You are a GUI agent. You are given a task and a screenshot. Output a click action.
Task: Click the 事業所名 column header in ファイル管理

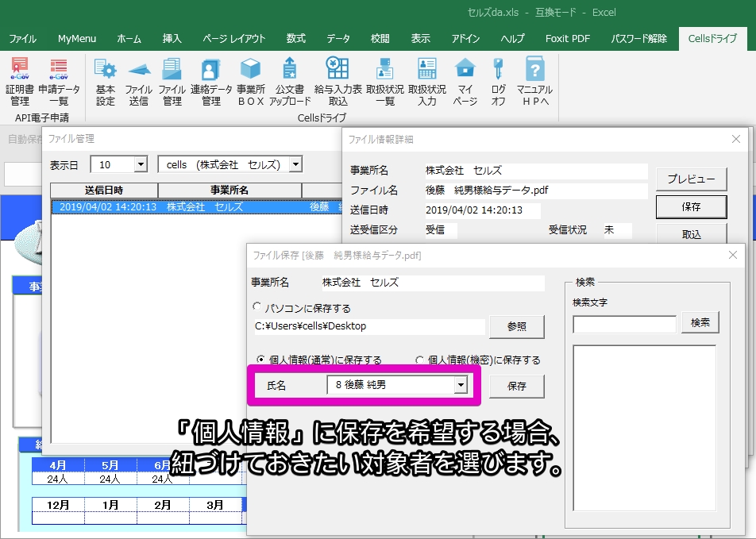point(229,190)
